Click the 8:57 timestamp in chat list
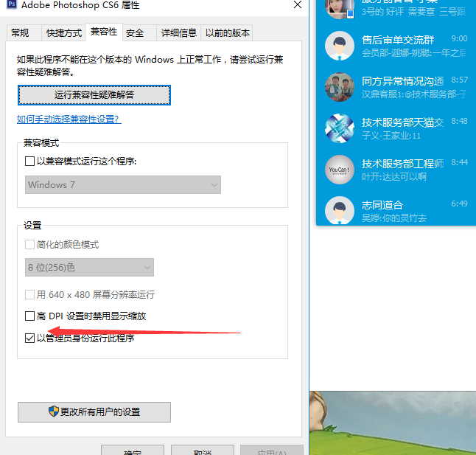 tap(459, 80)
